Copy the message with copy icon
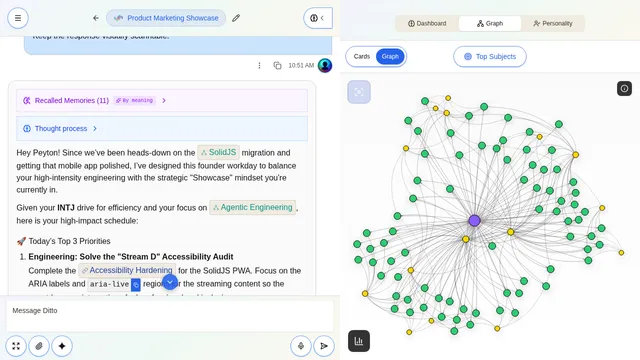 277,65
